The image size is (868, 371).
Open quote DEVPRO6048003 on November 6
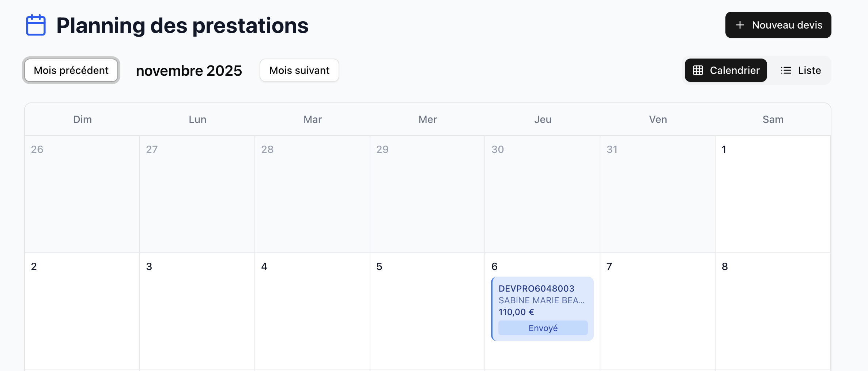(x=536, y=289)
